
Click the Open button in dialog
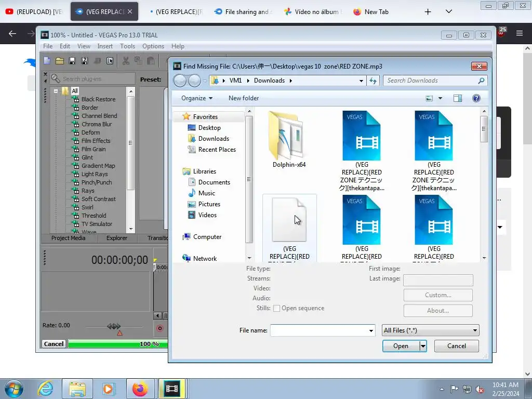pos(401,346)
